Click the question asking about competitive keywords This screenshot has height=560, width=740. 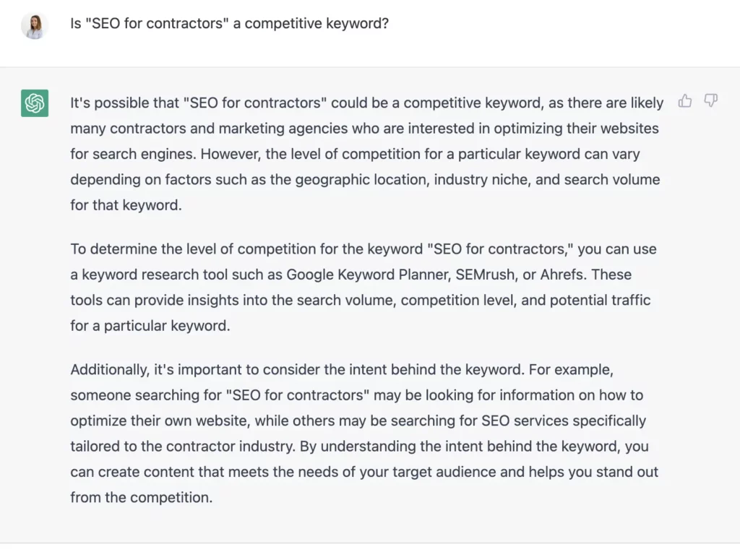pyautogui.click(x=229, y=23)
